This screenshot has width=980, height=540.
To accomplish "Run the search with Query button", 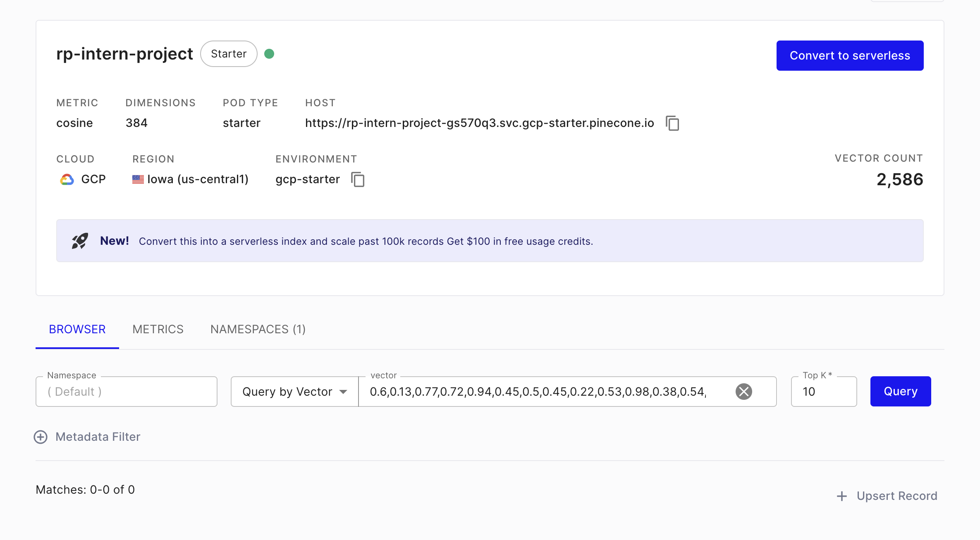I will (x=901, y=392).
